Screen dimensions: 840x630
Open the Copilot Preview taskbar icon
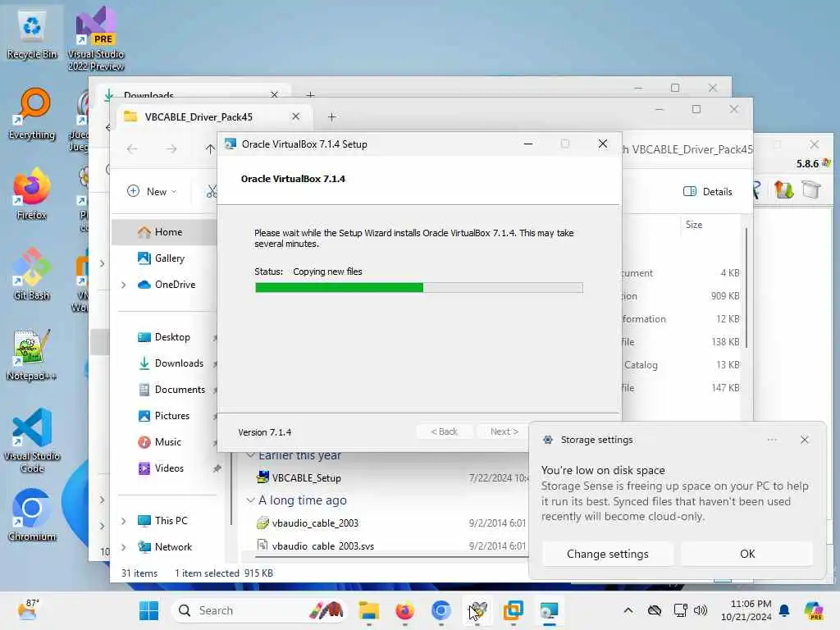point(814,610)
